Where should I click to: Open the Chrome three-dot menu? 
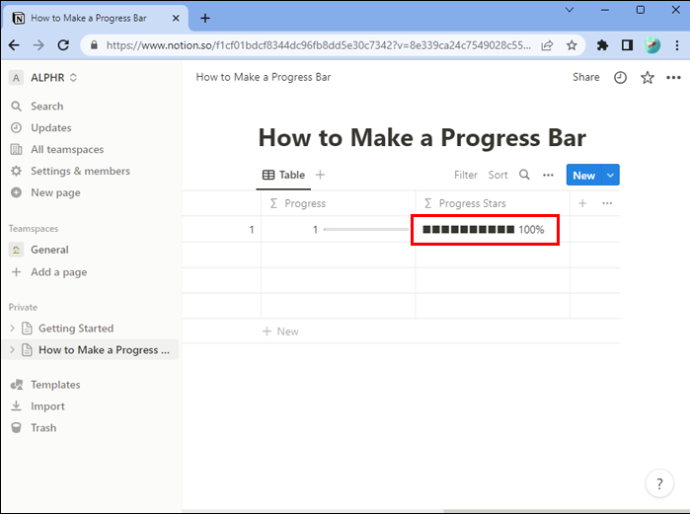677,45
